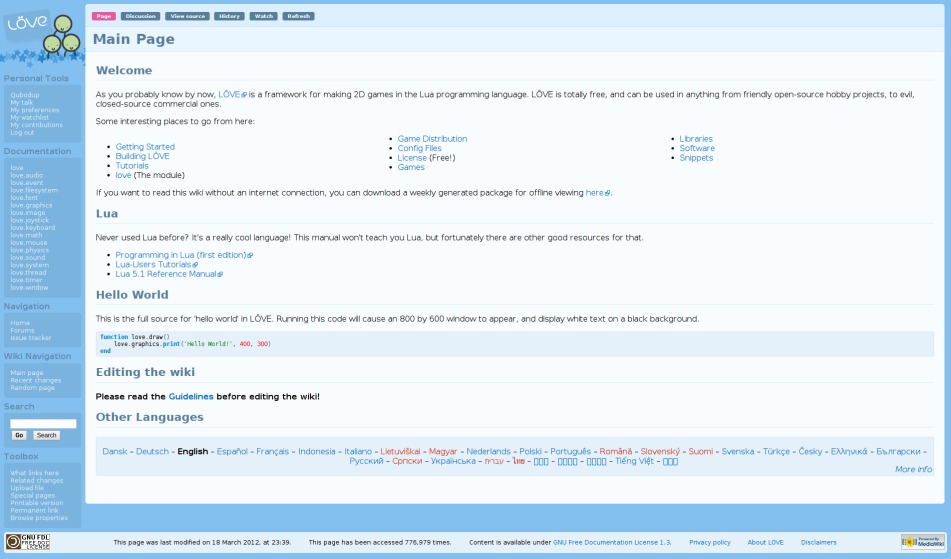Open the Config Files link
The image size is (951, 559).
(x=419, y=148)
